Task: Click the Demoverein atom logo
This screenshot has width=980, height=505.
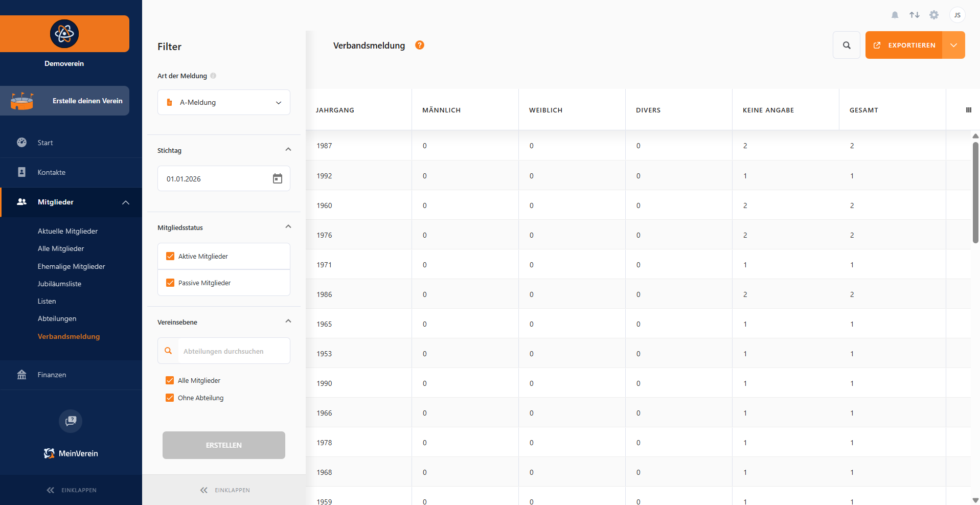Action: [x=64, y=34]
